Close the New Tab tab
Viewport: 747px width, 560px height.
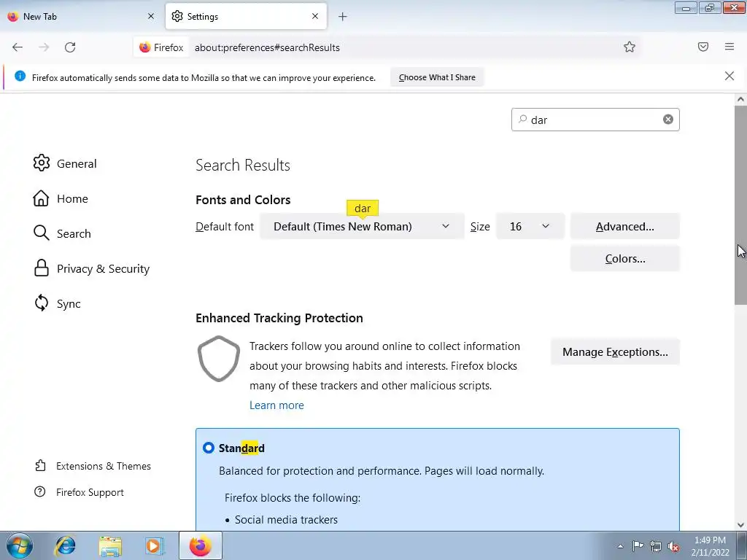point(151,16)
